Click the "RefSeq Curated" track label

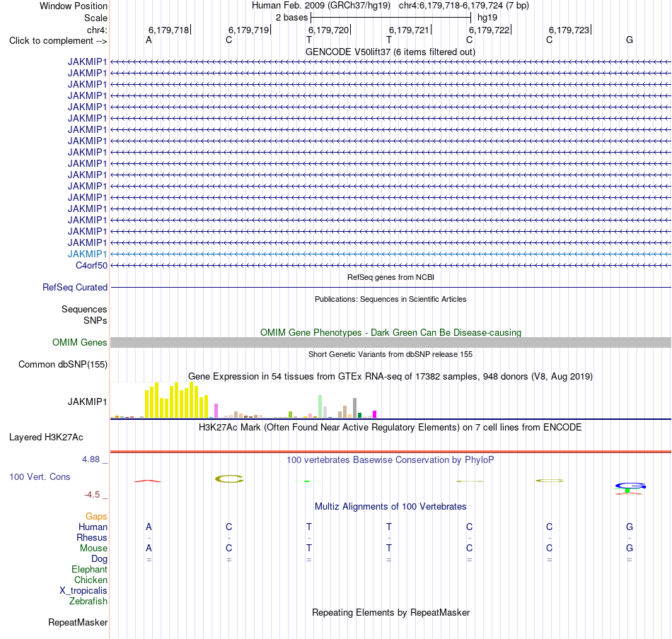tap(74, 288)
